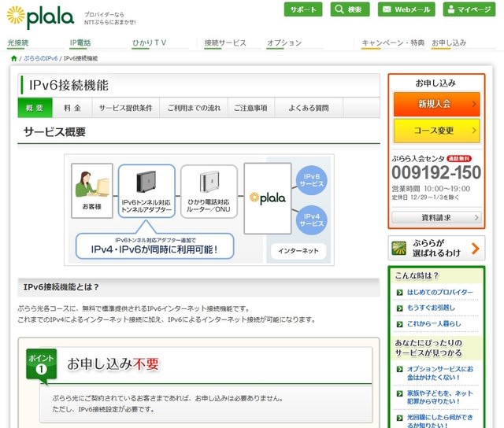Viewport: 504px width, 428px height.
Task: Open 家族や子どもを、ネット犯罪から守りたい link
Action: point(440,397)
